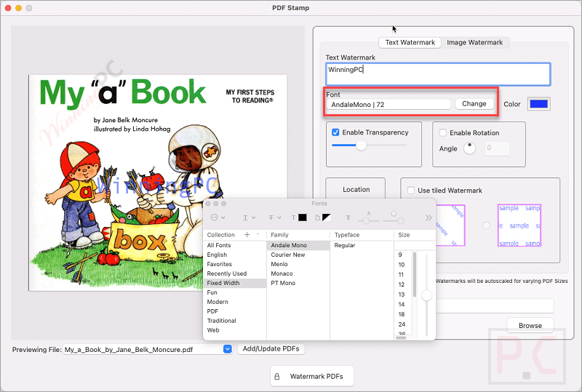Close the Fonts panel window
582x392 pixels.
pyautogui.click(x=208, y=204)
